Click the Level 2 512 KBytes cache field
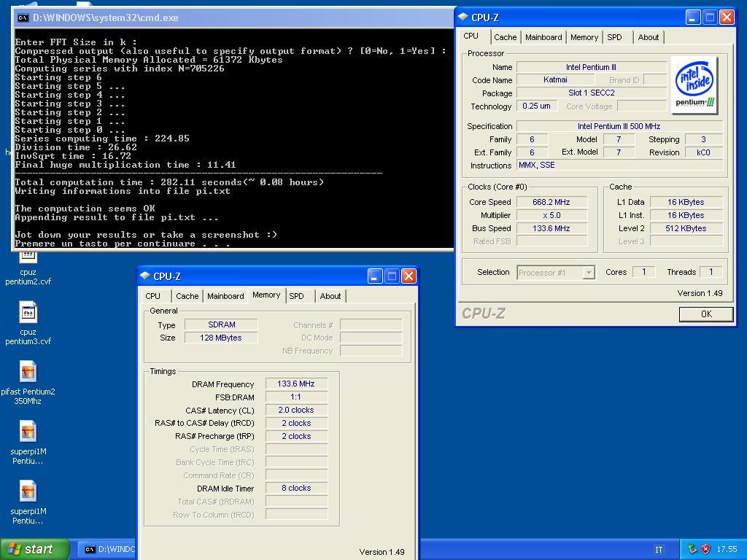747x560 pixels. [x=686, y=228]
